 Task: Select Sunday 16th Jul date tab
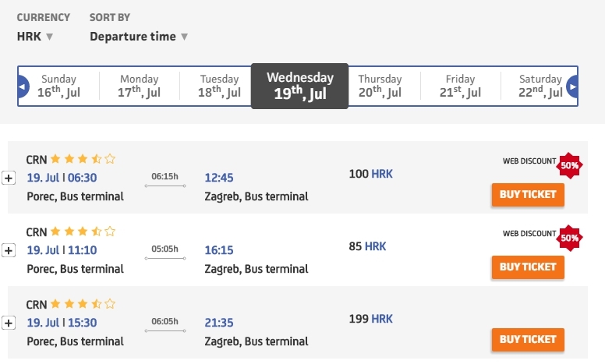pos(59,86)
